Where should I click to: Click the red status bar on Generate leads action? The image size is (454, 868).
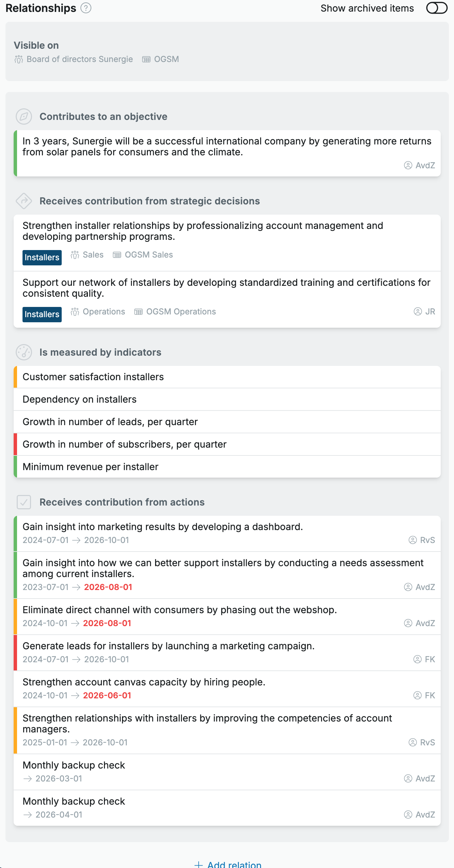pyautogui.click(x=15, y=653)
